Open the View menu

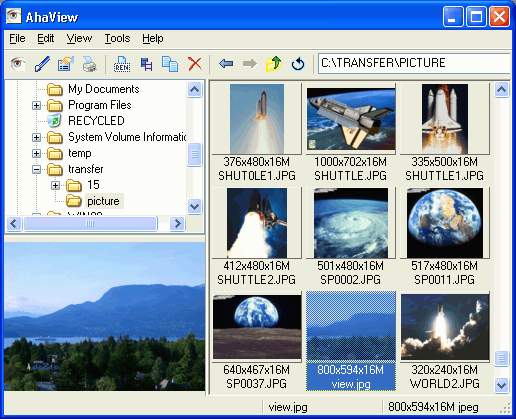pos(79,38)
